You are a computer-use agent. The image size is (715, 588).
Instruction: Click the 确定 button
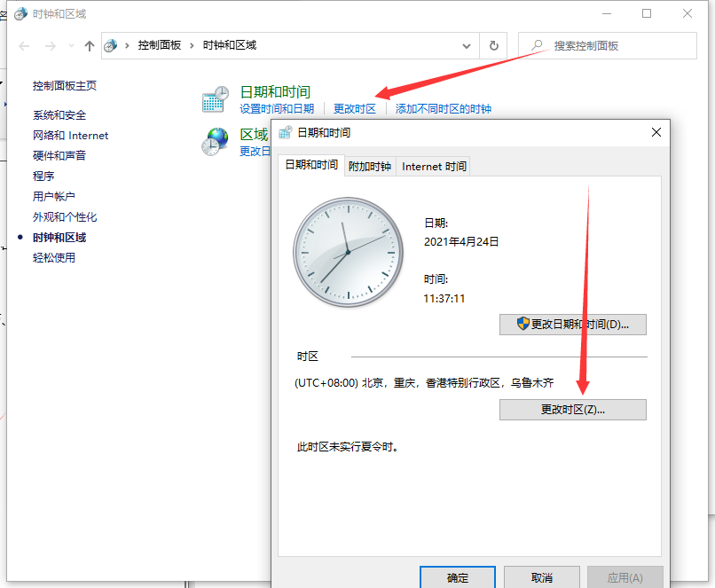pyautogui.click(x=458, y=577)
